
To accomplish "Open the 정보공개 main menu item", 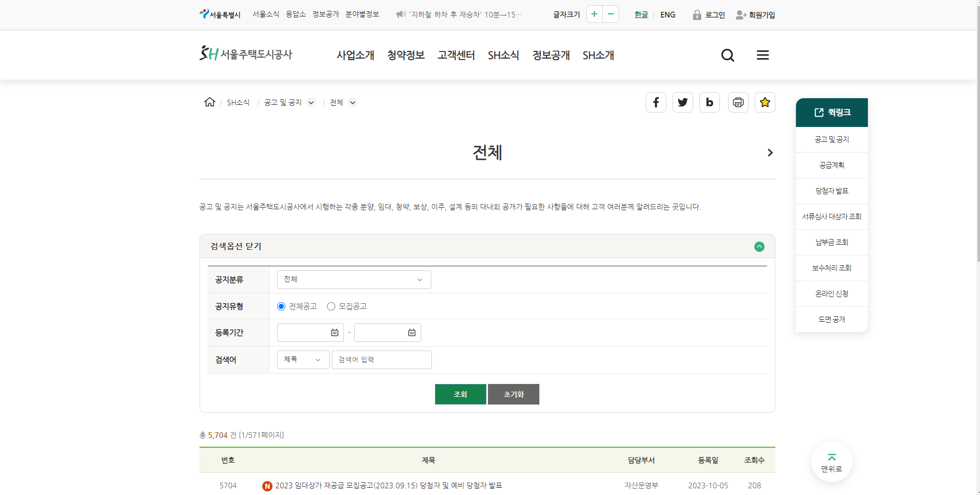I will (551, 55).
